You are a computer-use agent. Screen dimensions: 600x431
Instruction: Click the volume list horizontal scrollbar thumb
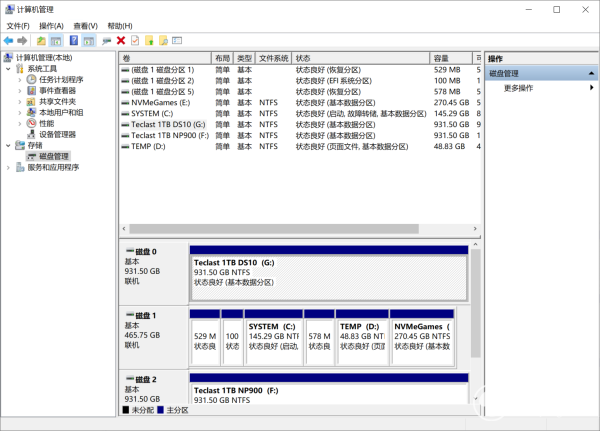coord(274,229)
